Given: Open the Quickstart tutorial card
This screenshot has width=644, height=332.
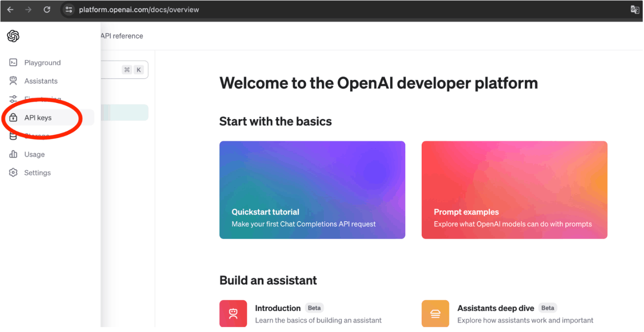Looking at the screenshot, I should click(312, 190).
